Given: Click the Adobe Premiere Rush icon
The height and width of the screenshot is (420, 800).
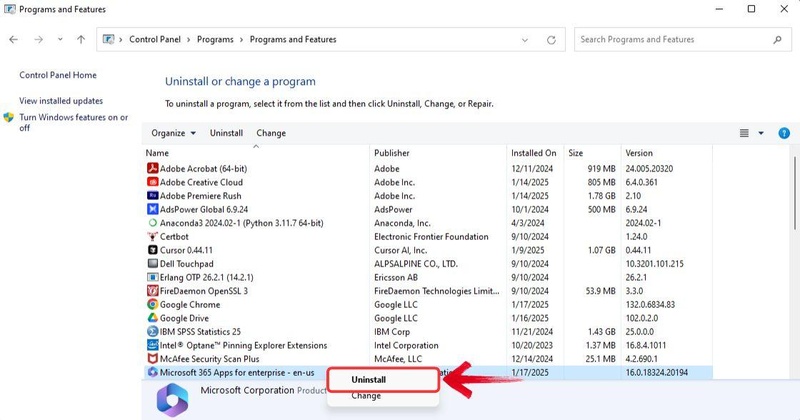Looking at the screenshot, I should (x=152, y=195).
